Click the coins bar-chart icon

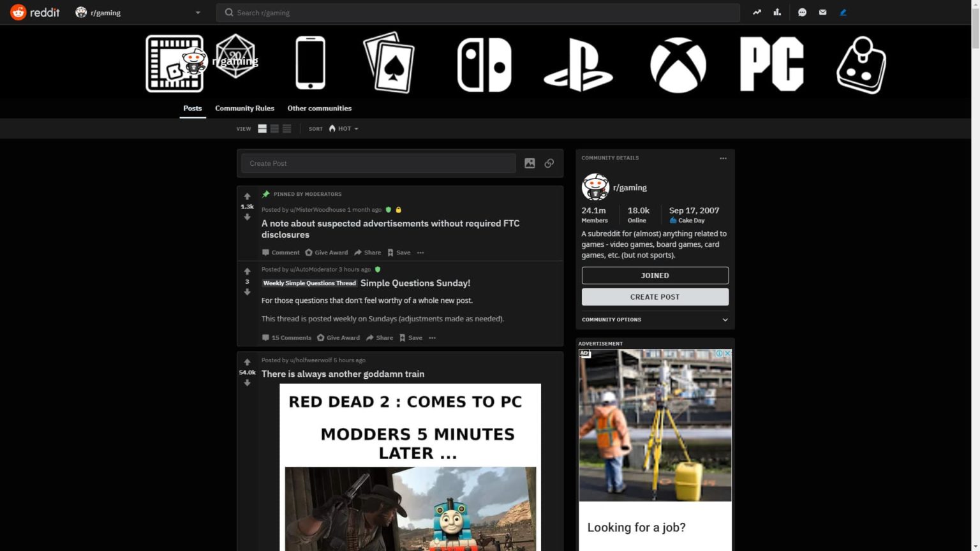(x=776, y=12)
